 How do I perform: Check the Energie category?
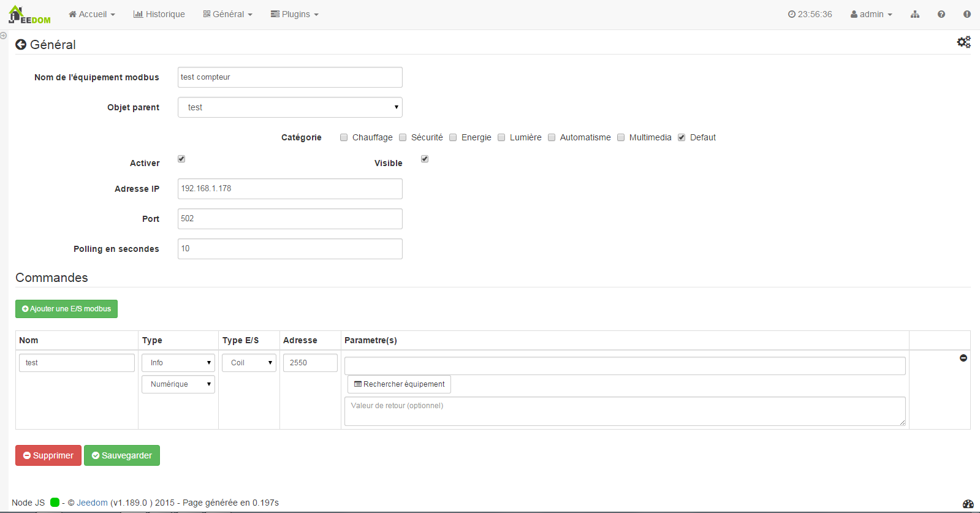coord(453,137)
